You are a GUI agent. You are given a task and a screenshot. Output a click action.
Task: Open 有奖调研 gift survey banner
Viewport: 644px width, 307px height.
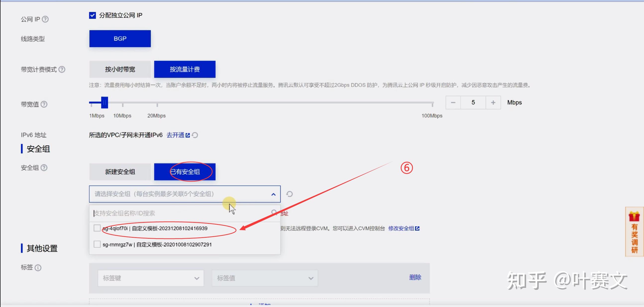pyautogui.click(x=634, y=232)
